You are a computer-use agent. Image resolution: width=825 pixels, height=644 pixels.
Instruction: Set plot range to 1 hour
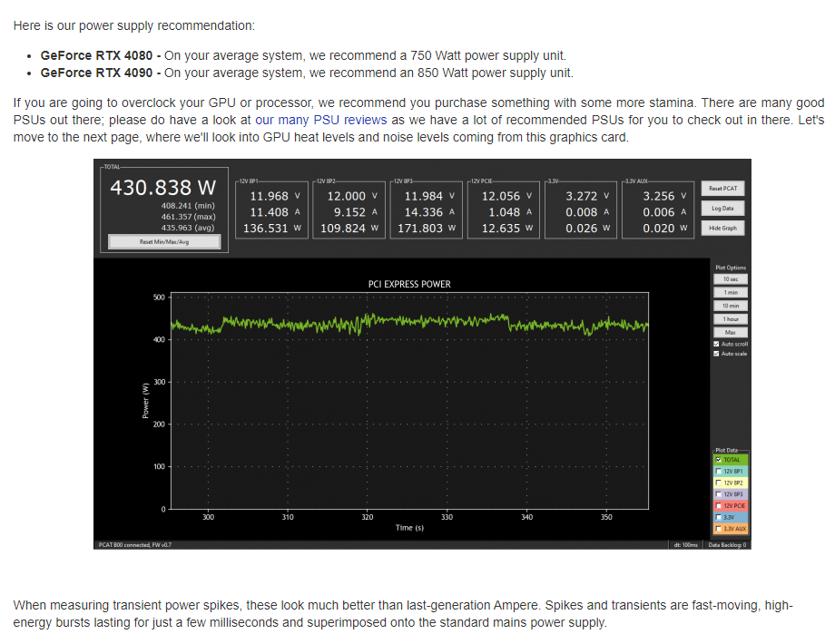731,319
